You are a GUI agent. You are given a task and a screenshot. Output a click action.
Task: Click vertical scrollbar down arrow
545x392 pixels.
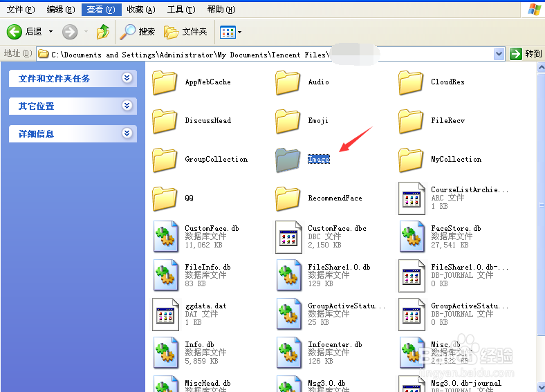[541, 386]
